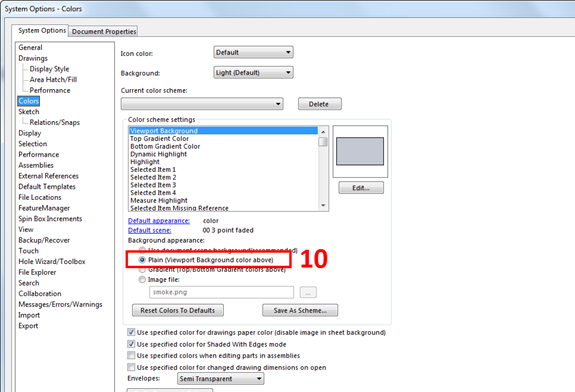Click the color list scroll-down arrow
The height and width of the screenshot is (392, 575).
pos(323,206)
